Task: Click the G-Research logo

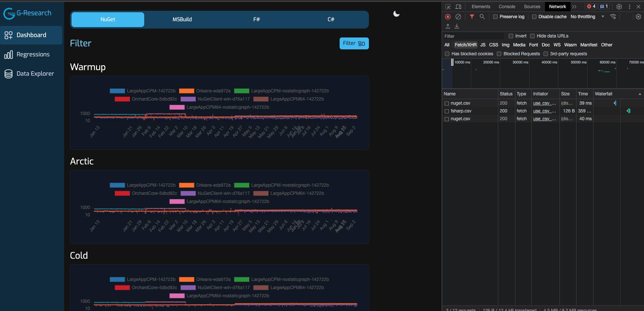Action: [27, 13]
